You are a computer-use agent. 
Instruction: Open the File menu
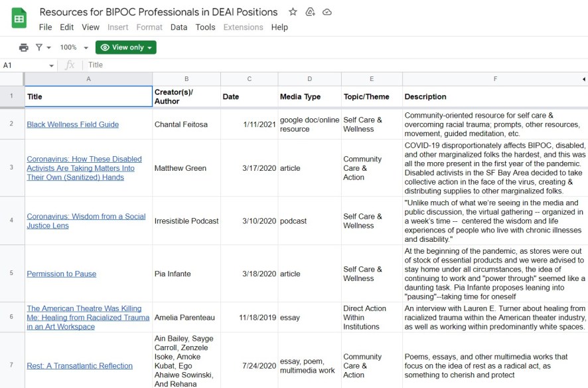tap(45, 27)
